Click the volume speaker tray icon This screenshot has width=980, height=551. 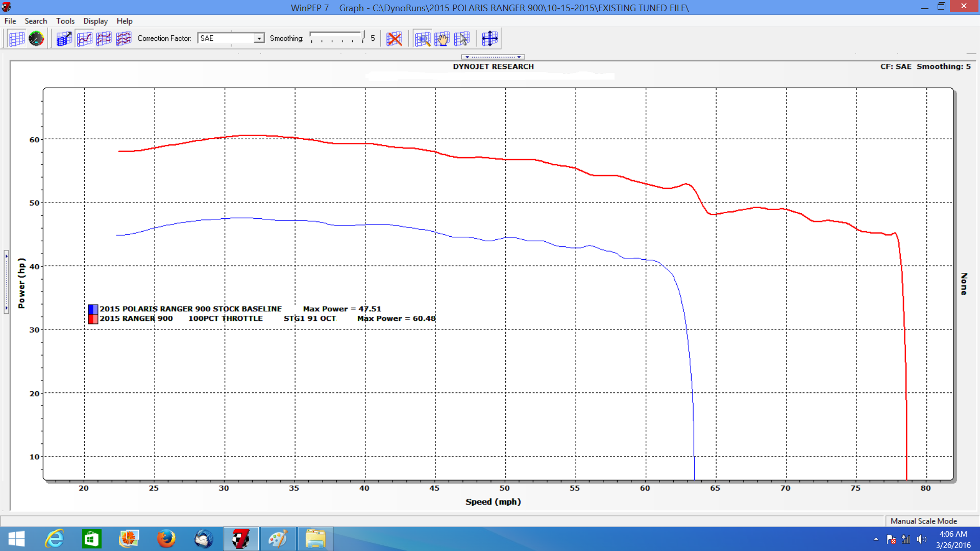pyautogui.click(x=921, y=539)
